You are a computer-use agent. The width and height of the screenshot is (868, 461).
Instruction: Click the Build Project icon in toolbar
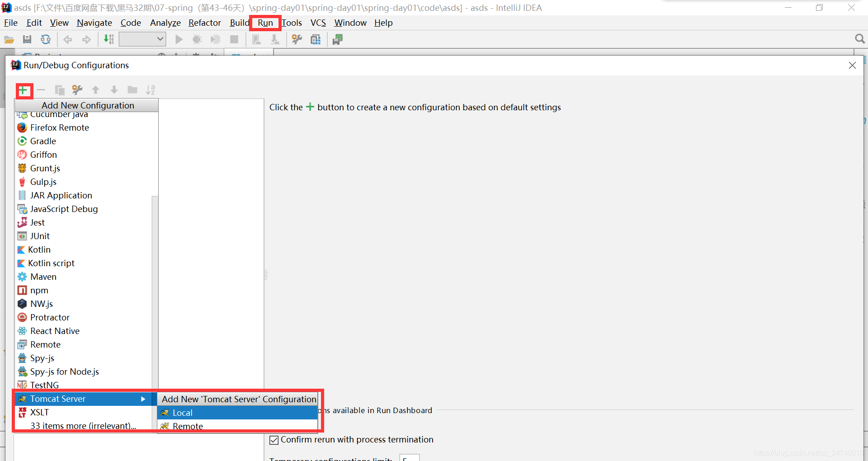click(x=108, y=39)
